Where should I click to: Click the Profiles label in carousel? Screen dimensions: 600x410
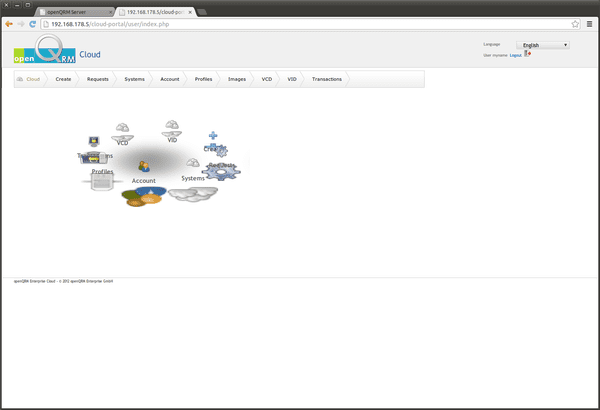pos(102,172)
